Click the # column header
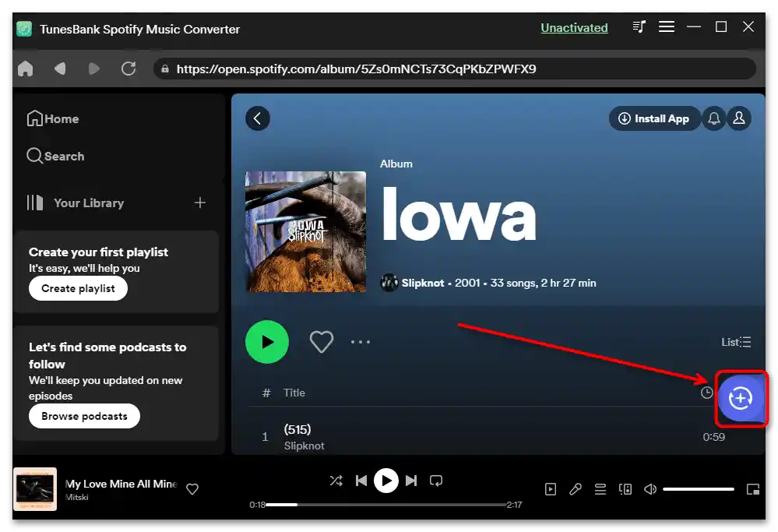The height and width of the screenshot is (532, 778). pos(266,393)
